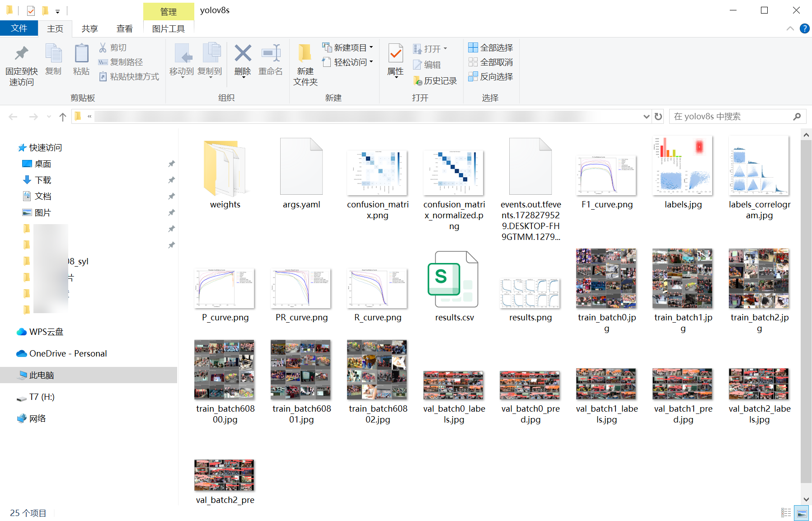Viewport: 812px width, 521px height.
Task: Refresh the current folder view
Action: pos(658,117)
